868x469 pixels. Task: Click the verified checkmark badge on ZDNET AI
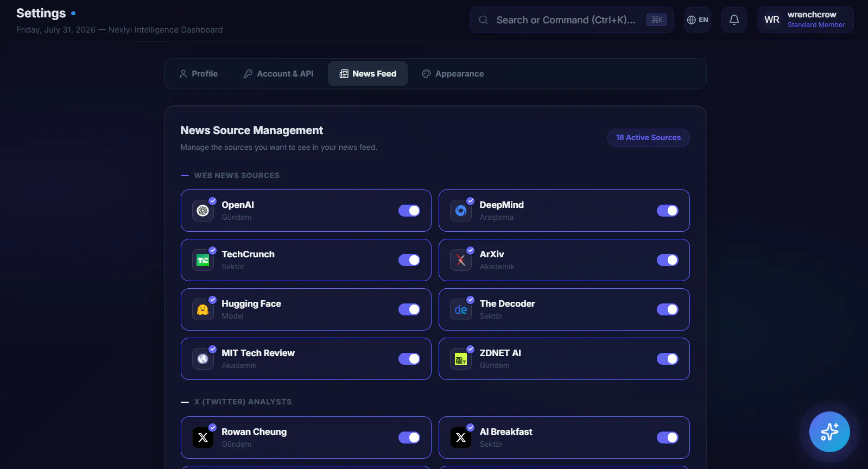471,349
